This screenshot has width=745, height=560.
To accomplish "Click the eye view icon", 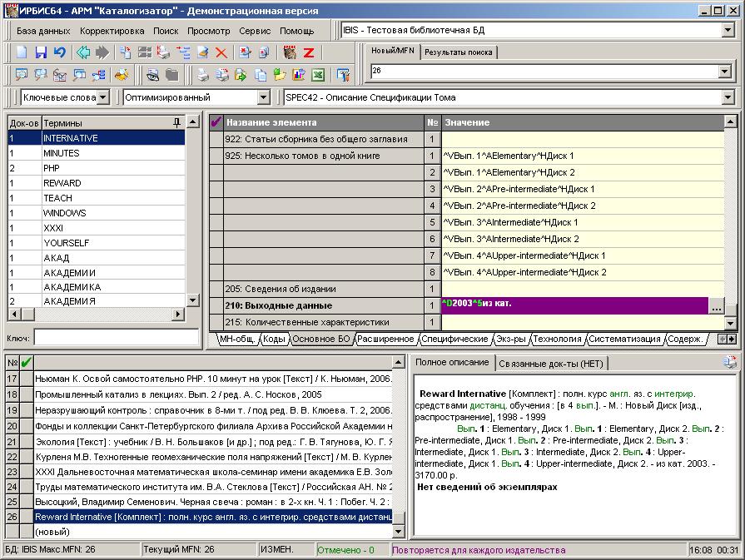I will pos(153,75).
